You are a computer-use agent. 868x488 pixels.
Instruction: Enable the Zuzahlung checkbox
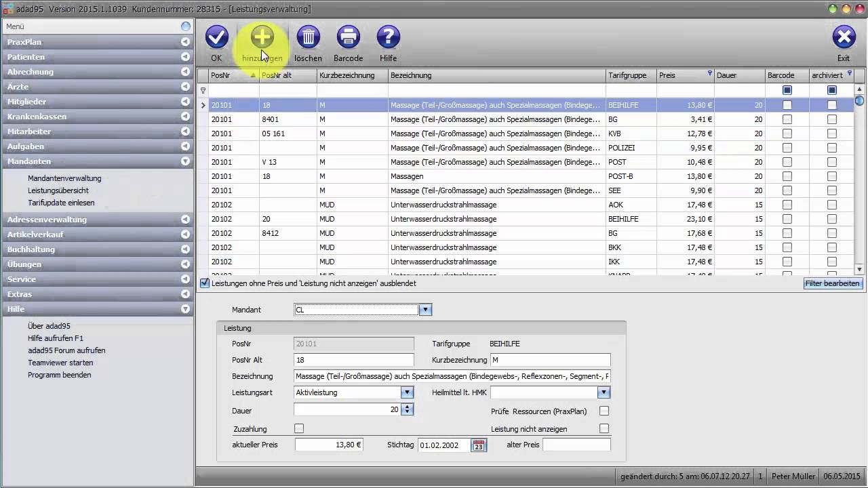coord(299,428)
